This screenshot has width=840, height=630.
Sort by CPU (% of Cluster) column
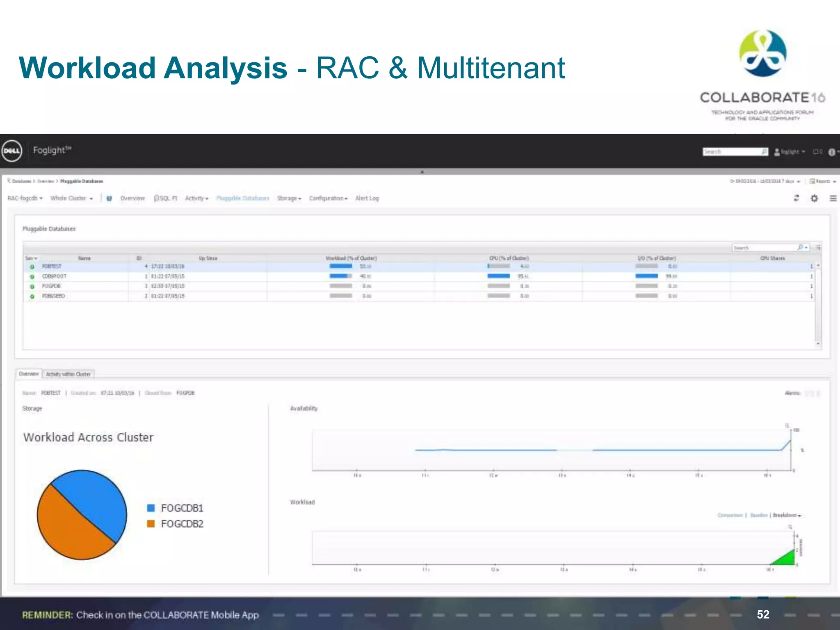click(x=509, y=258)
